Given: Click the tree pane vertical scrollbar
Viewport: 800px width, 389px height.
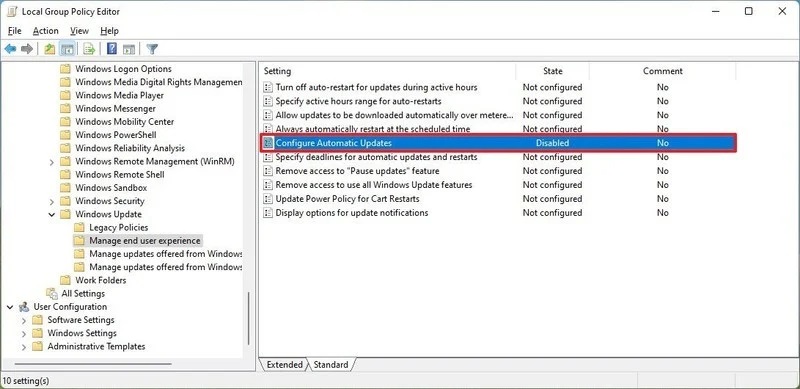Looking at the screenshot, I should tap(248, 318).
